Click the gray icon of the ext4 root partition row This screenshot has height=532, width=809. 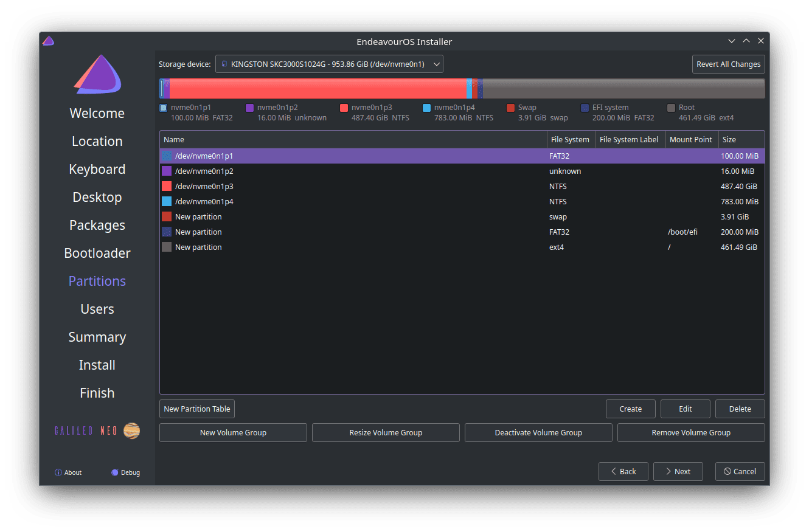[167, 247]
